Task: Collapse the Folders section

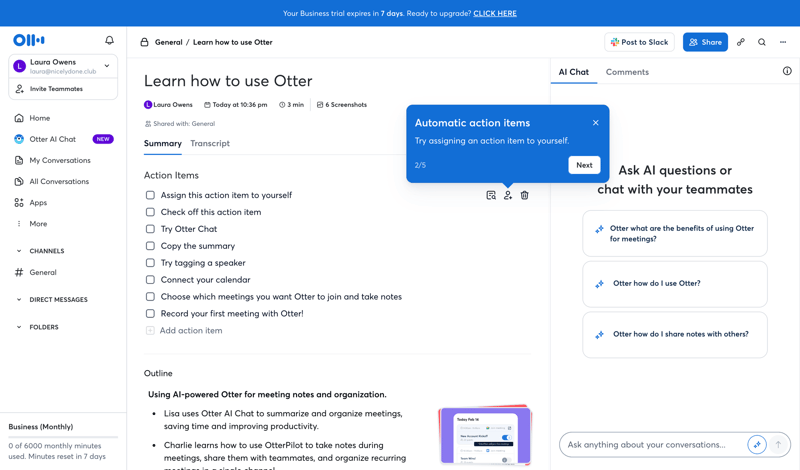Action: point(19,327)
